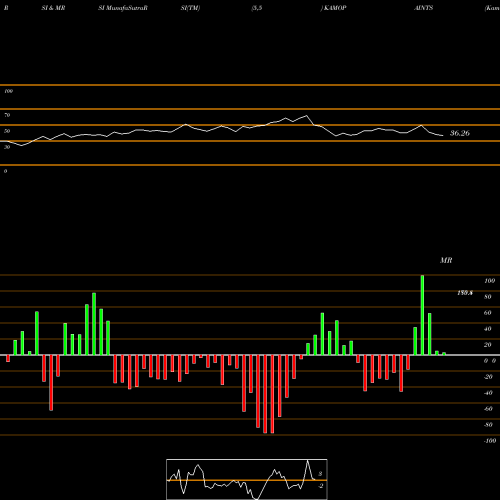Click the RSI axis label 100
500x500 pixels.
coord(8,91)
